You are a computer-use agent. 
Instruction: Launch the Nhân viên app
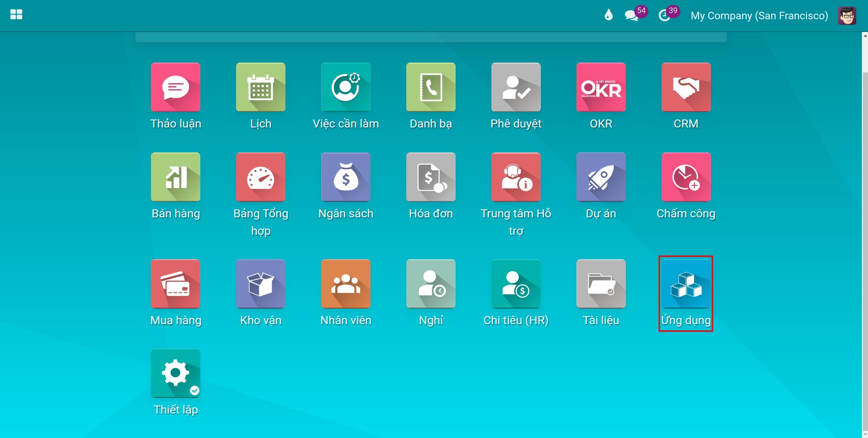[346, 284]
